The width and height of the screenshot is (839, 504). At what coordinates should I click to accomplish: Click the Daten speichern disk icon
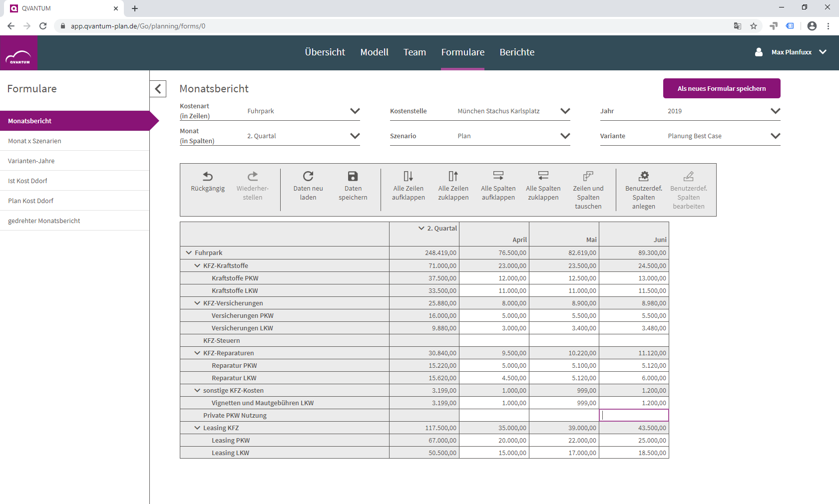tap(353, 176)
